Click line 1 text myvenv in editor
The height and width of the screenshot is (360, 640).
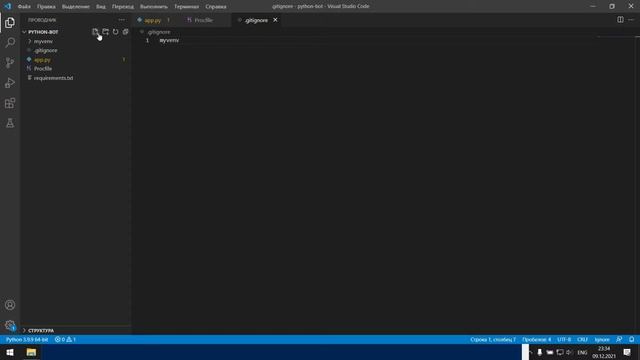coord(169,40)
